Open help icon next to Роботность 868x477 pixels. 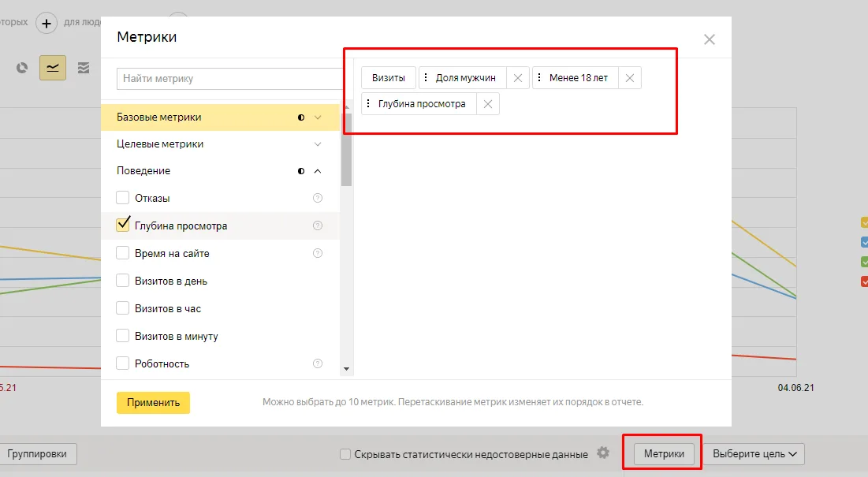318,363
